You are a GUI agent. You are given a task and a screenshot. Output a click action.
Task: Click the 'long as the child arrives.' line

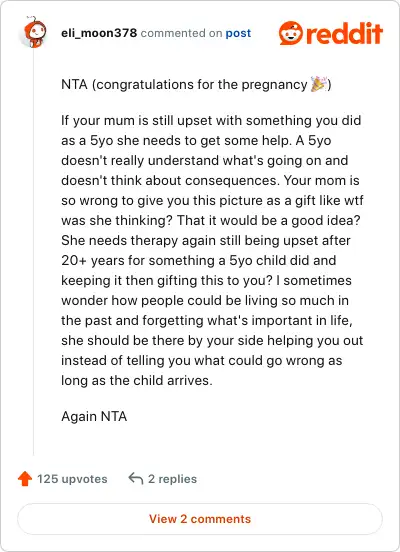137,381
